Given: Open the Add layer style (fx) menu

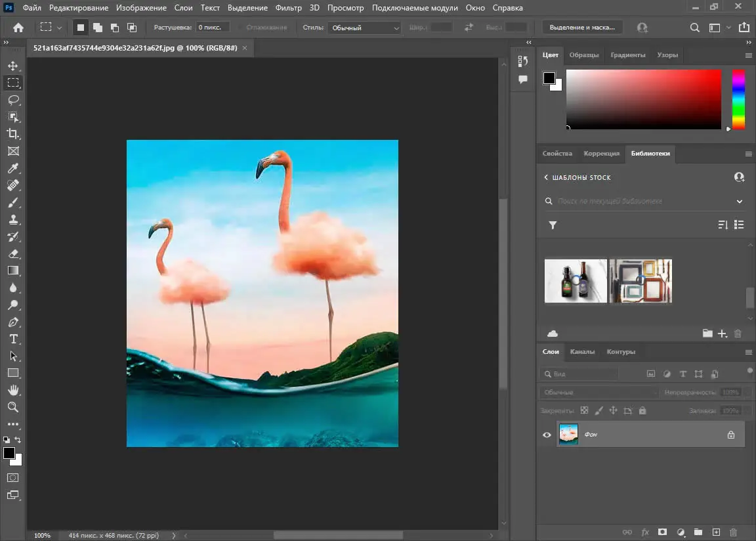Looking at the screenshot, I should pos(644,532).
